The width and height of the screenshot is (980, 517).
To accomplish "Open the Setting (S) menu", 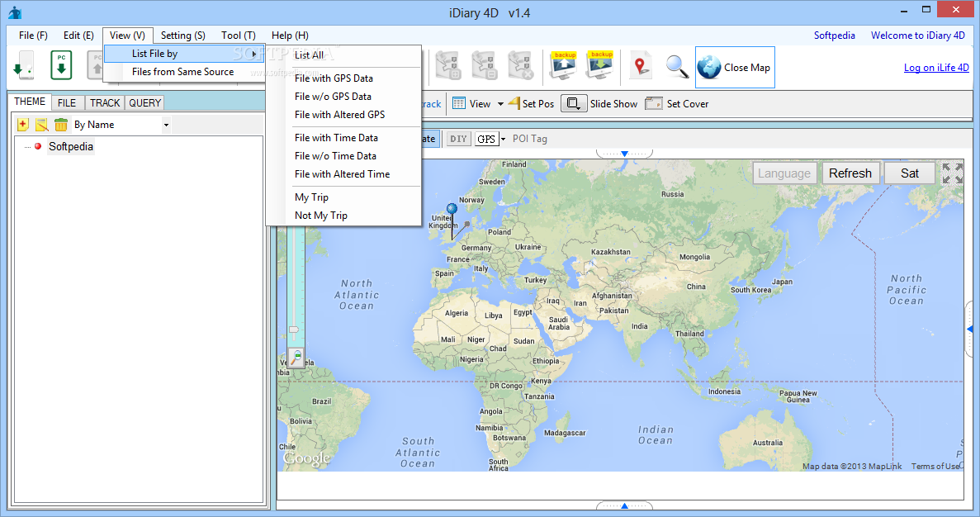I will click(x=183, y=35).
